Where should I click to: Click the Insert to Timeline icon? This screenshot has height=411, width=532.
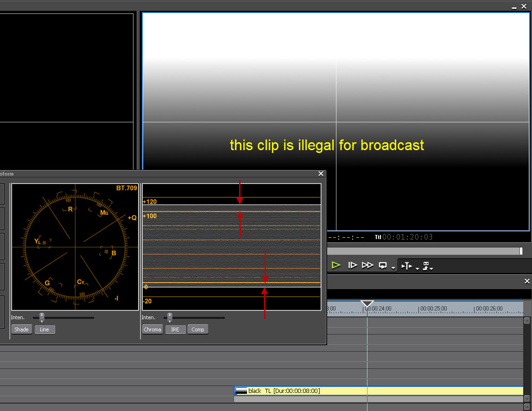pyautogui.click(x=406, y=266)
